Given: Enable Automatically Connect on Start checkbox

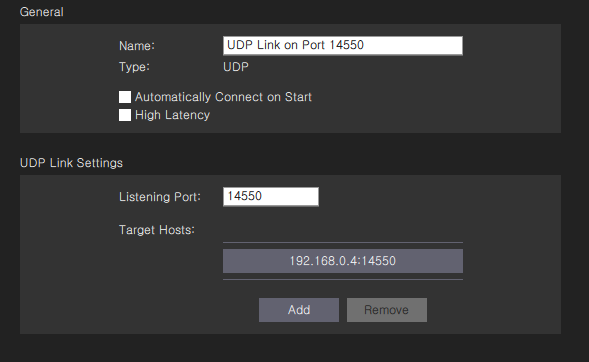Looking at the screenshot, I should tap(125, 97).
